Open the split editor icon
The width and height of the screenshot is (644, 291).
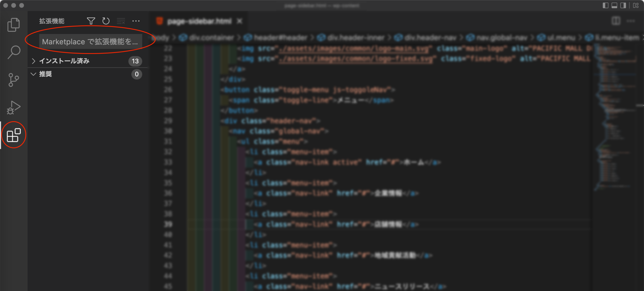616,21
